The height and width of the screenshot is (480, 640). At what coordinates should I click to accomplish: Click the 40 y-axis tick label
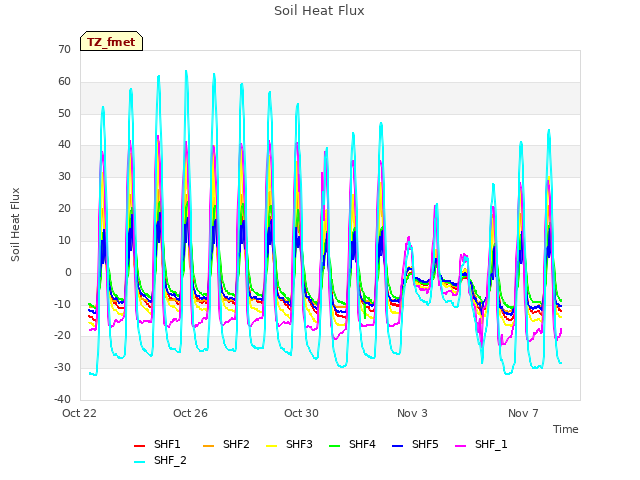click(64, 144)
